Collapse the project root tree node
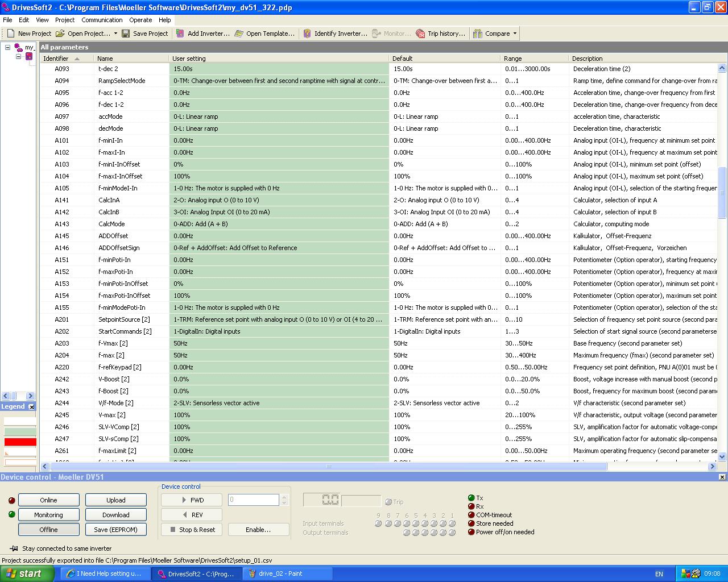728x582 pixels. pos(7,48)
